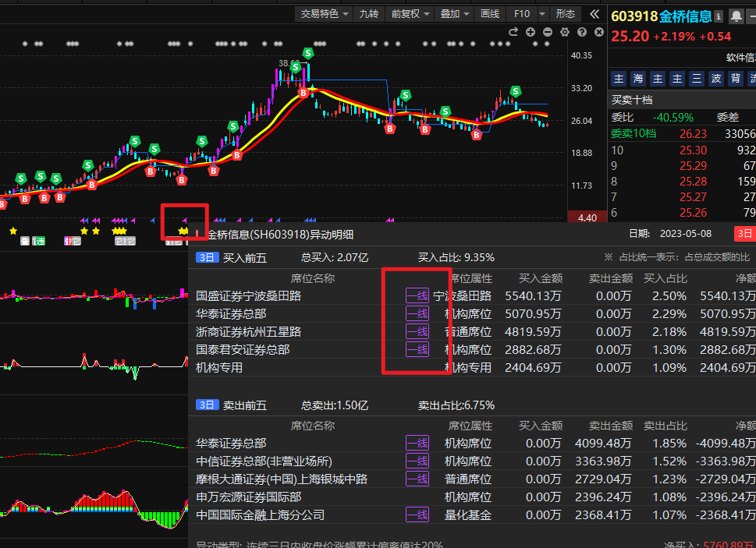756x548 pixels.
Task: Click 一线 badge for 中国国际金融上海分公司
Action: pos(417,514)
